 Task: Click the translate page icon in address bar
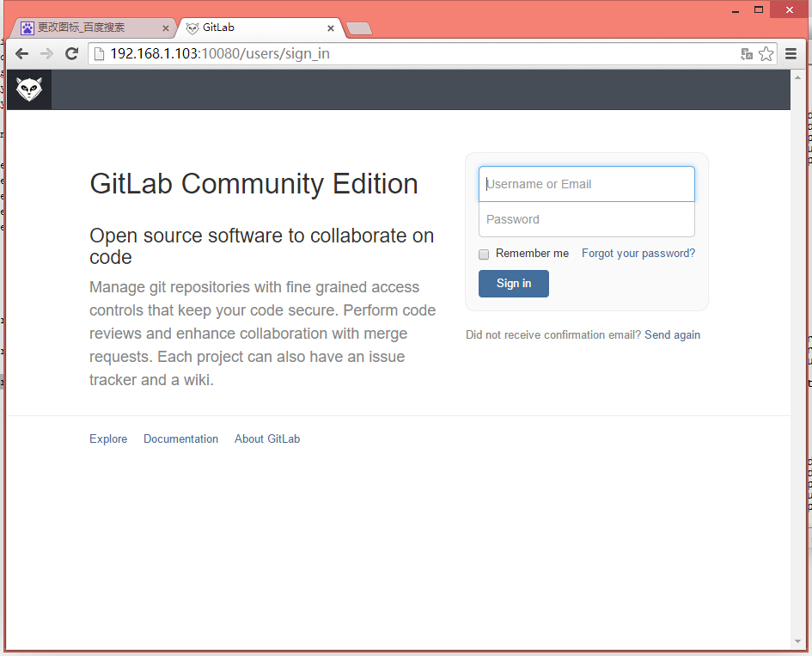746,54
